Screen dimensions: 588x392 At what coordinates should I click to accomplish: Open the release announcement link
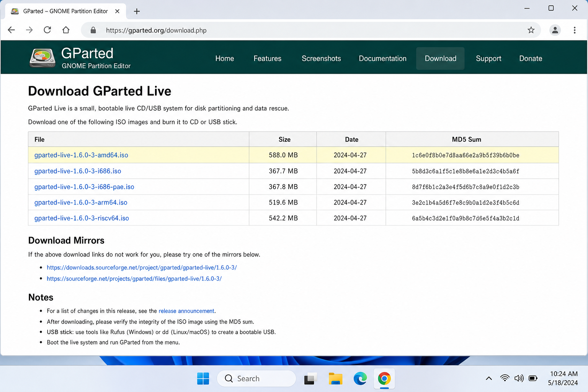click(x=186, y=311)
